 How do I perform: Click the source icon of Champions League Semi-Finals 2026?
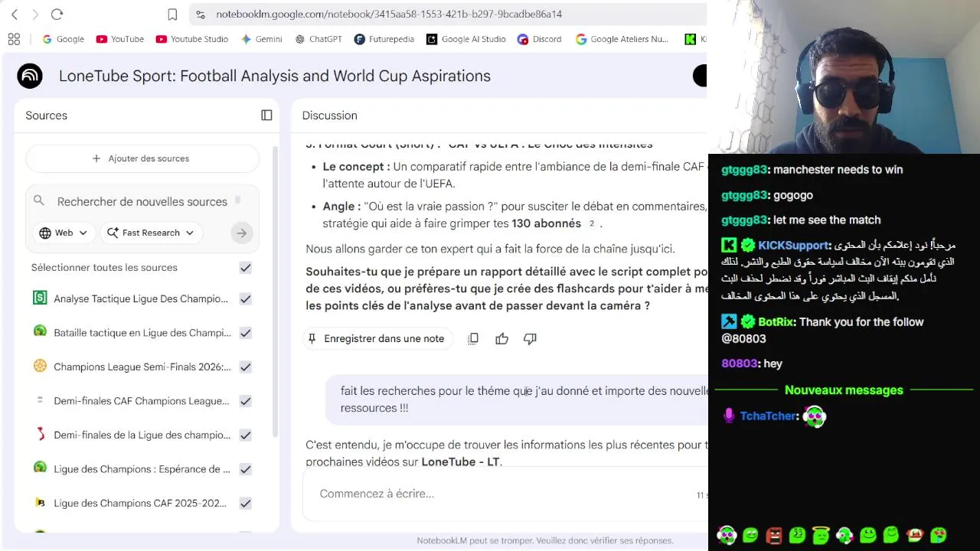(x=40, y=366)
